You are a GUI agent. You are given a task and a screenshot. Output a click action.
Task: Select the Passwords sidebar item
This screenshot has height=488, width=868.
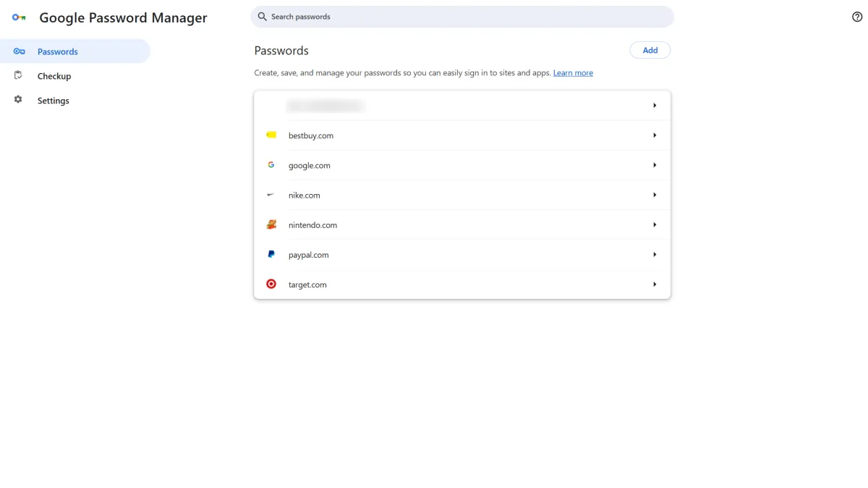pyautogui.click(x=58, y=51)
